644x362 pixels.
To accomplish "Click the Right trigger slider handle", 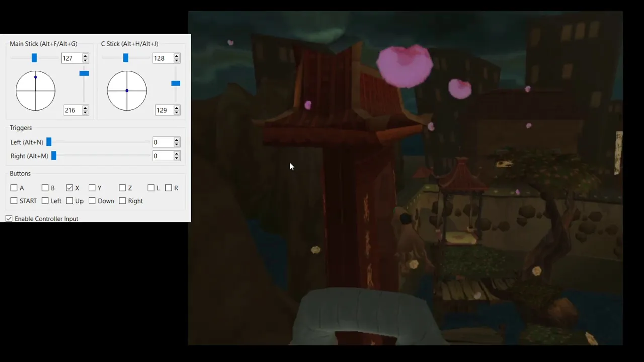I will coord(54,156).
